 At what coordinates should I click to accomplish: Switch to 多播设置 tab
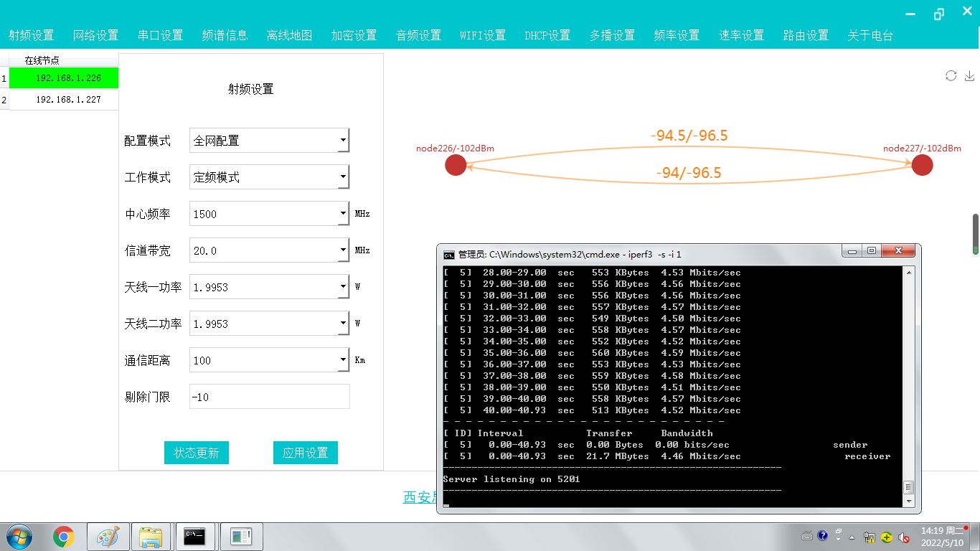pos(612,35)
